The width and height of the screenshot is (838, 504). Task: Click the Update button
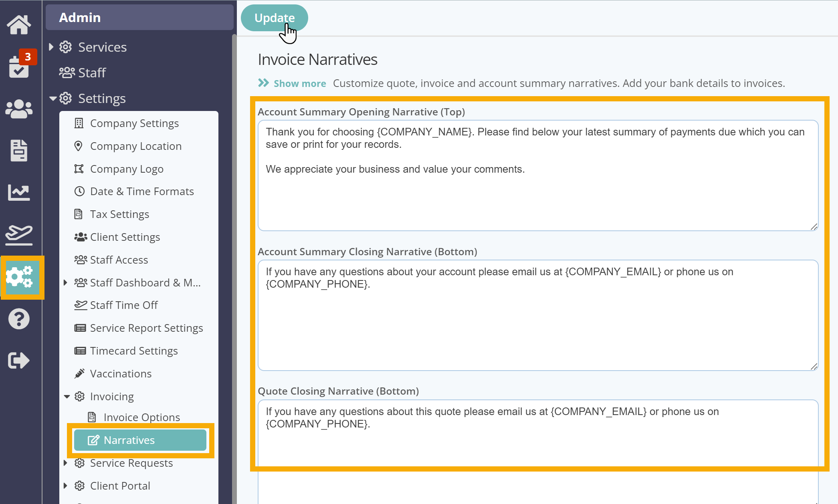pyautogui.click(x=275, y=18)
